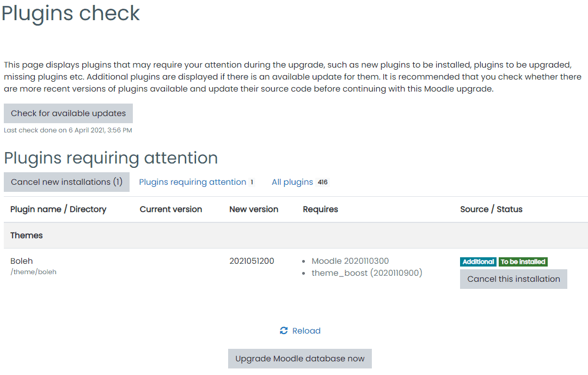Click the Themes group row
The width and height of the screenshot is (588, 375).
tap(296, 235)
